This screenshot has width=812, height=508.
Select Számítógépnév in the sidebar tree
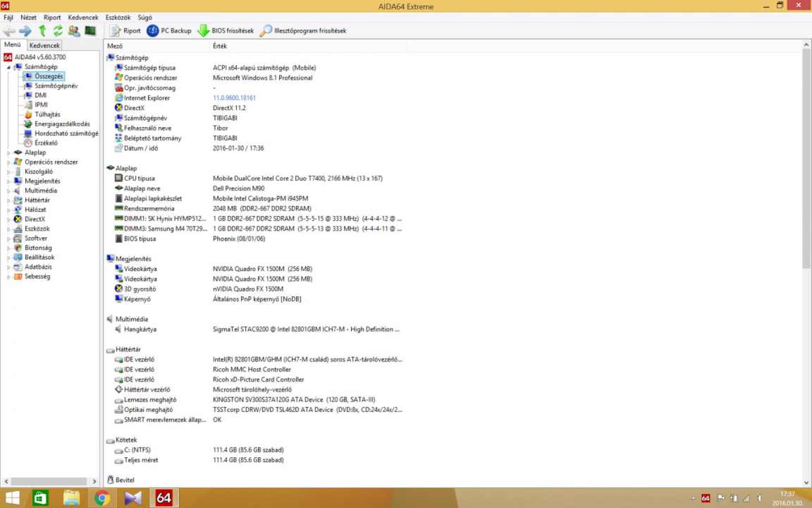[x=56, y=86]
